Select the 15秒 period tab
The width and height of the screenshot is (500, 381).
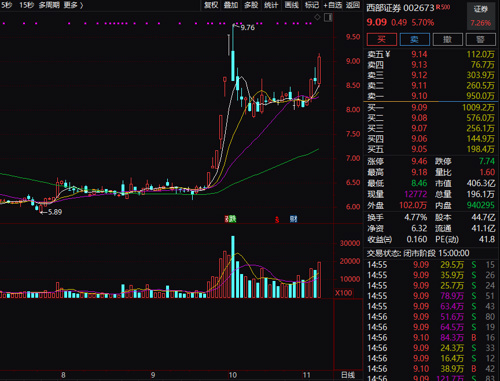(x=26, y=5)
